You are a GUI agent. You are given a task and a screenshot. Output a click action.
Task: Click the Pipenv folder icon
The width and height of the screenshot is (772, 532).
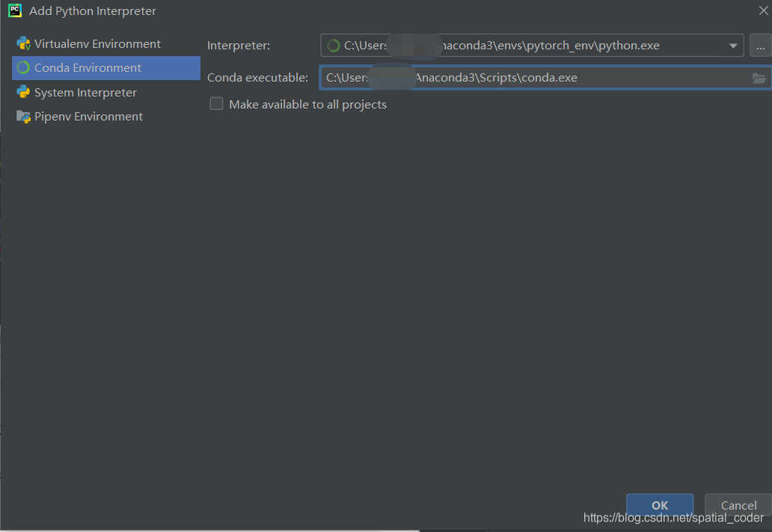click(23, 116)
